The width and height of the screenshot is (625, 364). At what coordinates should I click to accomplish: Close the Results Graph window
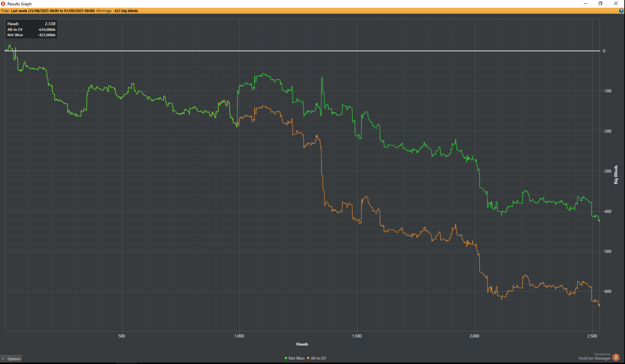(x=616, y=4)
